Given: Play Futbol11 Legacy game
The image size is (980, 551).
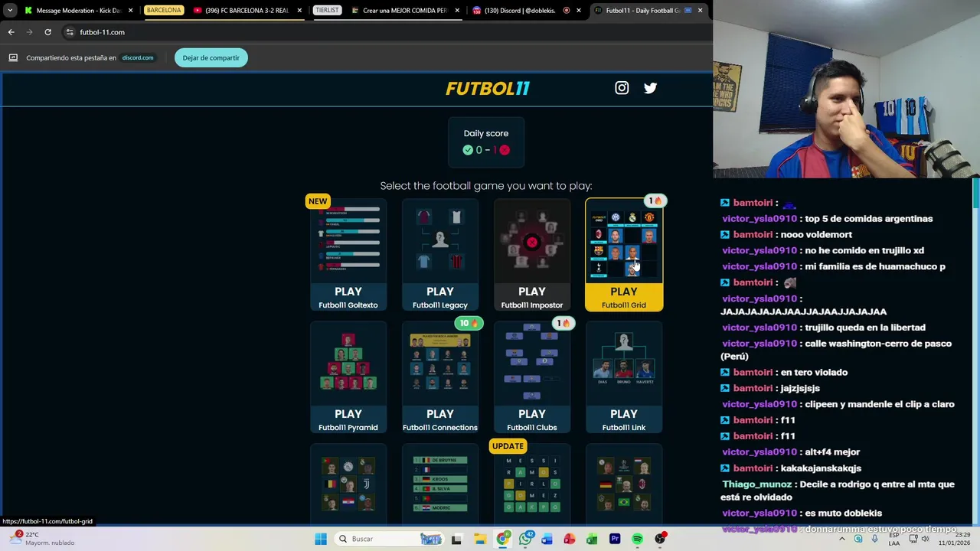Looking at the screenshot, I should (x=440, y=297).
